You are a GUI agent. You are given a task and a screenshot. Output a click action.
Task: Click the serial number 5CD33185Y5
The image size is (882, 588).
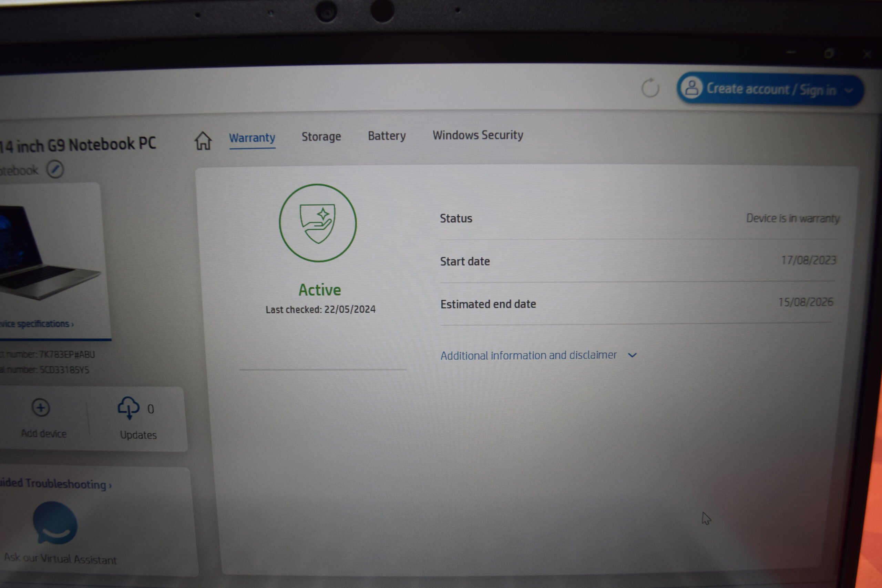[64, 370]
